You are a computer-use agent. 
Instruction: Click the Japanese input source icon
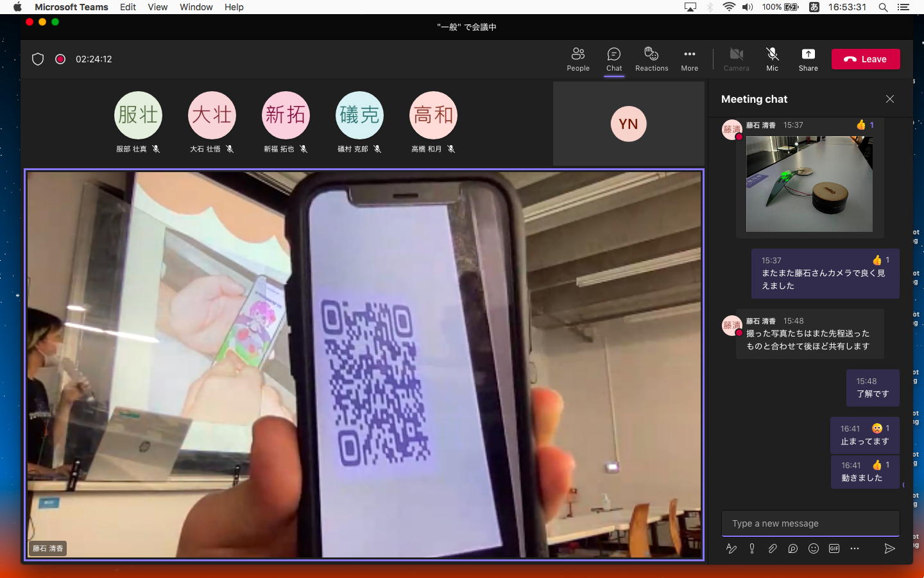pyautogui.click(x=814, y=7)
